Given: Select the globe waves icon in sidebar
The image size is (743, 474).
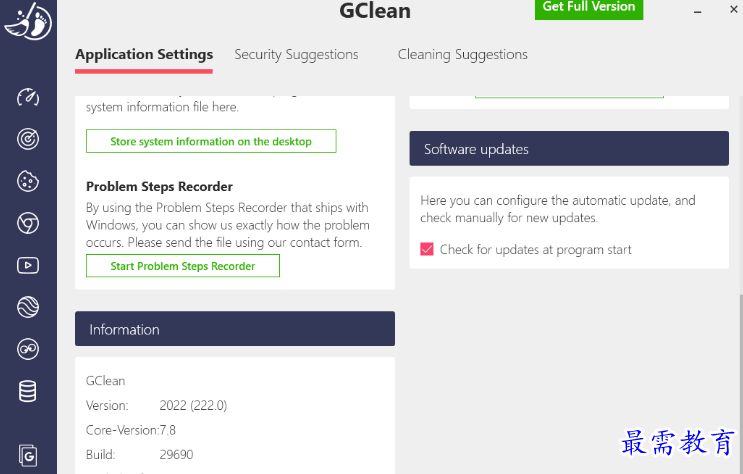Looking at the screenshot, I should click(x=28, y=306).
